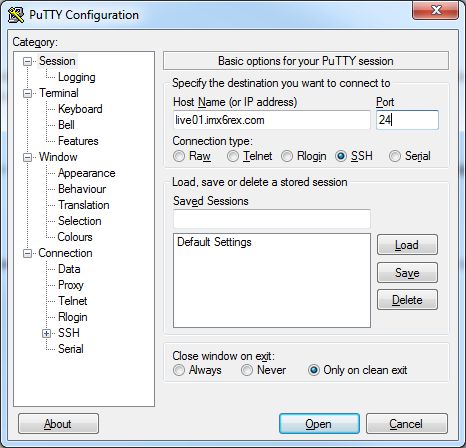Collapse the Terminal category node
466x448 pixels.
click(x=27, y=93)
